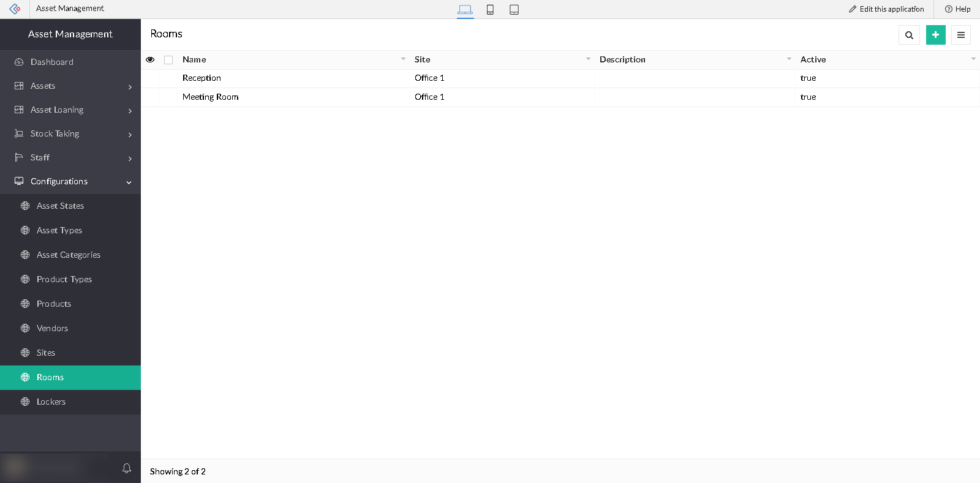This screenshot has height=483, width=980.
Task: Click the Help link
Action: coord(958,9)
